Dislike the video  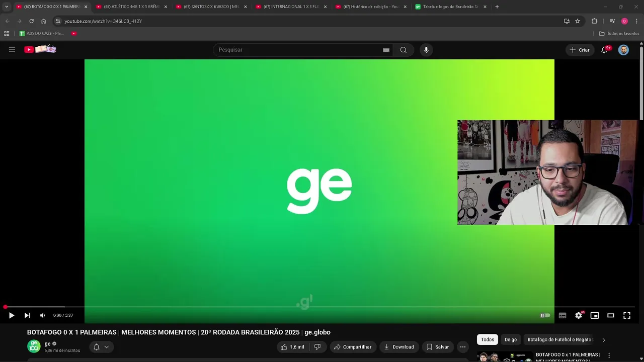click(x=317, y=347)
